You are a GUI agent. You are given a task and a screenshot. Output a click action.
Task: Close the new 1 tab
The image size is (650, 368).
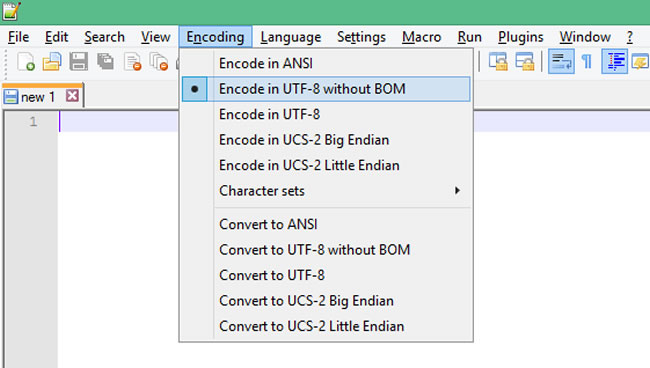coord(72,96)
